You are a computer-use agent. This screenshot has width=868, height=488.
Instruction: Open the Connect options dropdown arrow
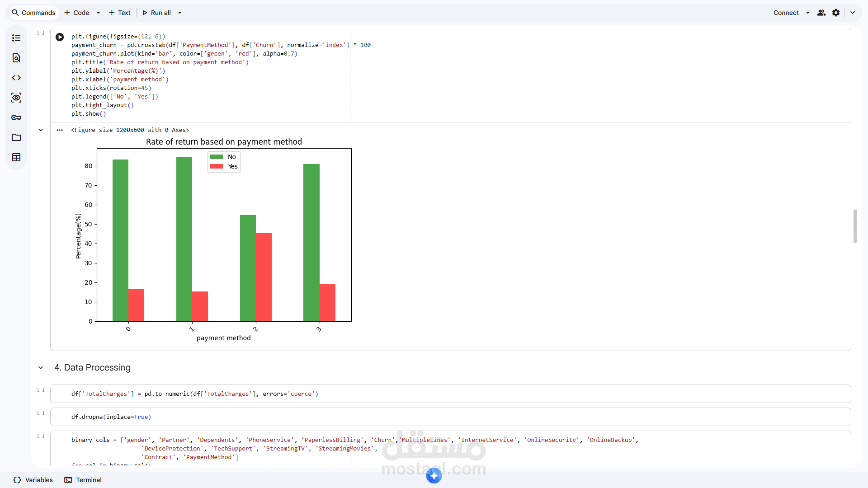(x=808, y=13)
